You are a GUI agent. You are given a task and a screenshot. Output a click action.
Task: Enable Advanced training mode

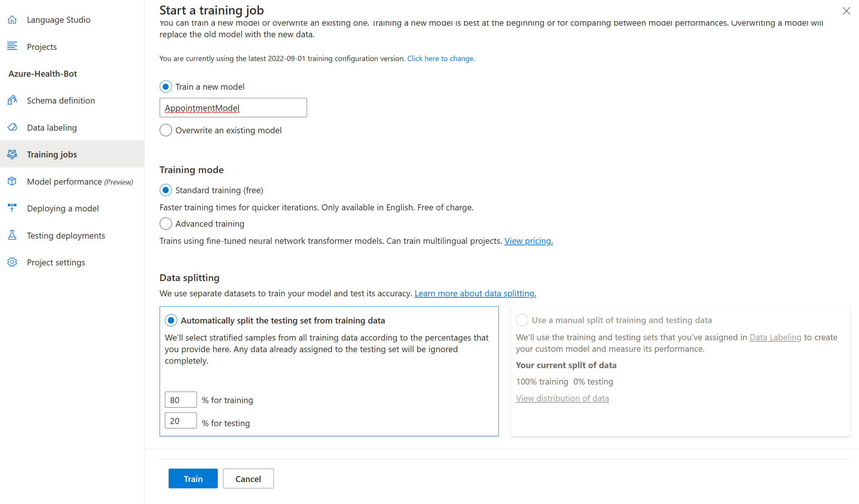pyautogui.click(x=166, y=223)
